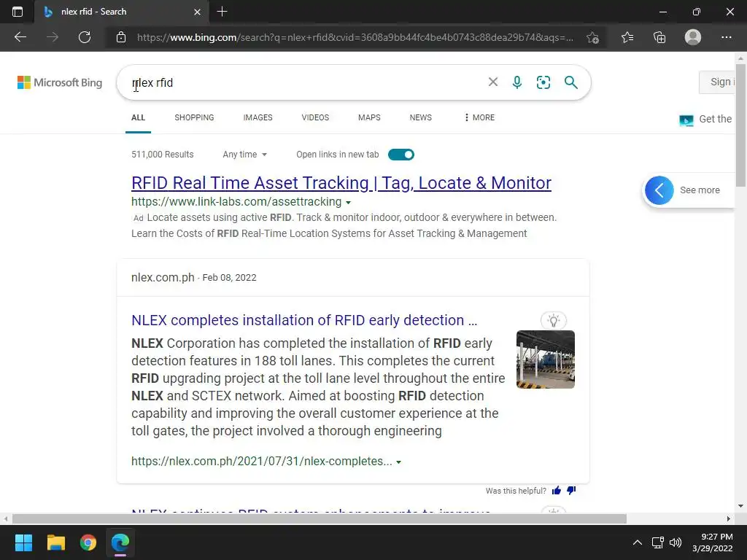Open network status tray icon

(658, 542)
